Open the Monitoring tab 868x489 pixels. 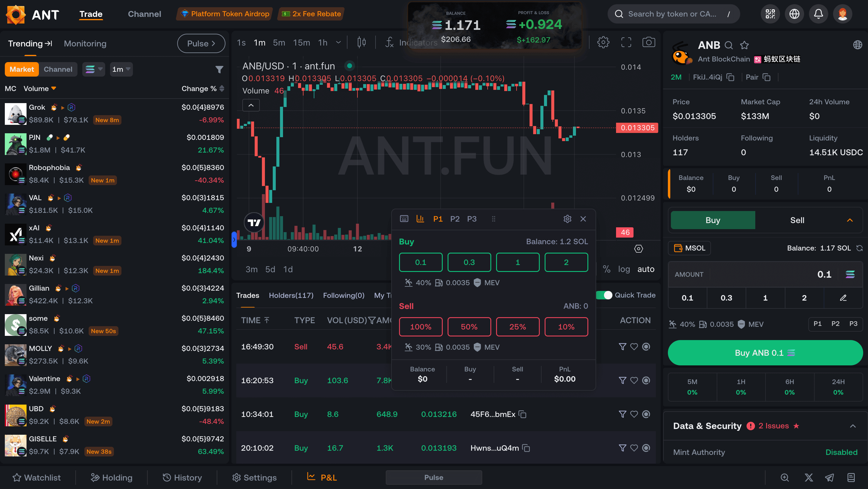click(x=85, y=43)
